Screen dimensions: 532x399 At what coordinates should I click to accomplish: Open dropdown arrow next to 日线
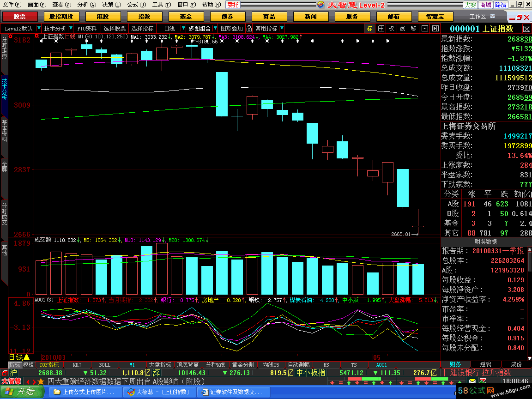click(183, 29)
